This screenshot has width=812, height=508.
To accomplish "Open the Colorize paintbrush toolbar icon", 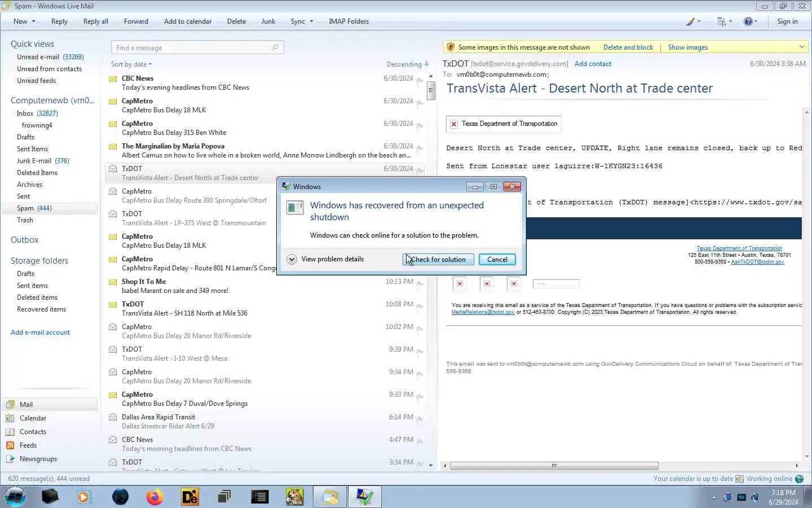I will coord(690,21).
